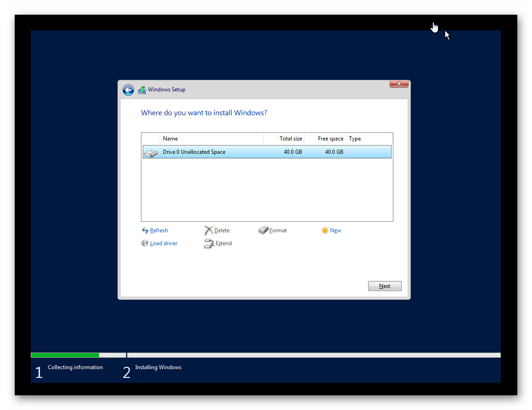The image size is (532, 410).
Task: Click the Collecting information step label
Action: (x=75, y=367)
